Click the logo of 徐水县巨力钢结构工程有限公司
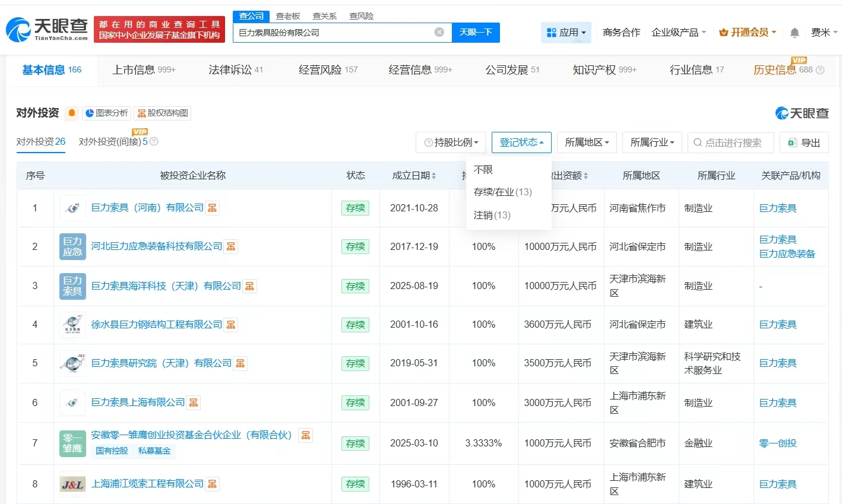The height and width of the screenshot is (504, 842). click(x=72, y=325)
